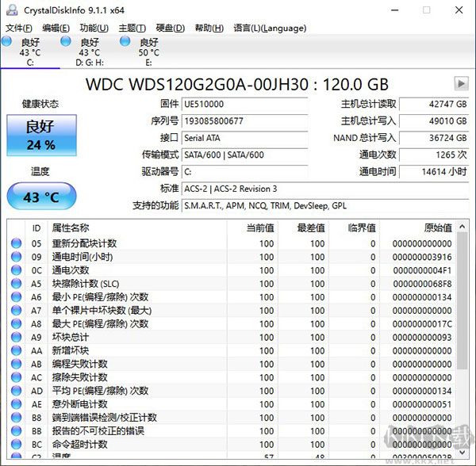476x466 pixels.
Task: Click the 43 °C temperature button
Action: pyautogui.click(x=41, y=197)
